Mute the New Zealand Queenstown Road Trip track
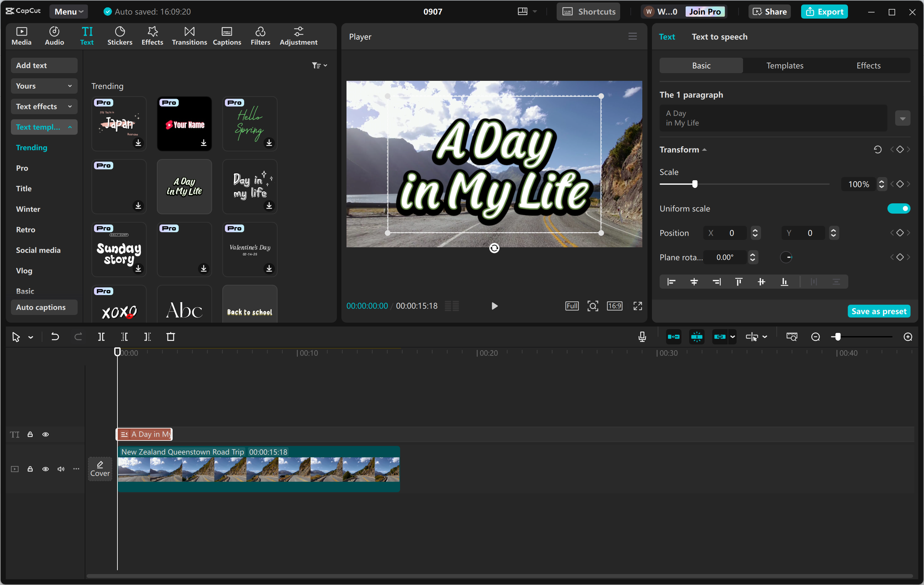Image resolution: width=924 pixels, height=585 pixels. pyautogui.click(x=61, y=469)
